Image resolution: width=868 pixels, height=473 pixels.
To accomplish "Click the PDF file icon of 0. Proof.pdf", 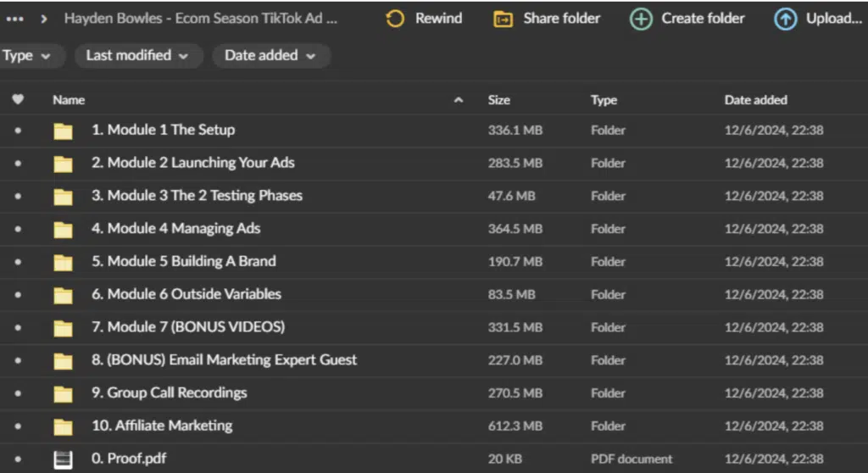I will (63, 459).
